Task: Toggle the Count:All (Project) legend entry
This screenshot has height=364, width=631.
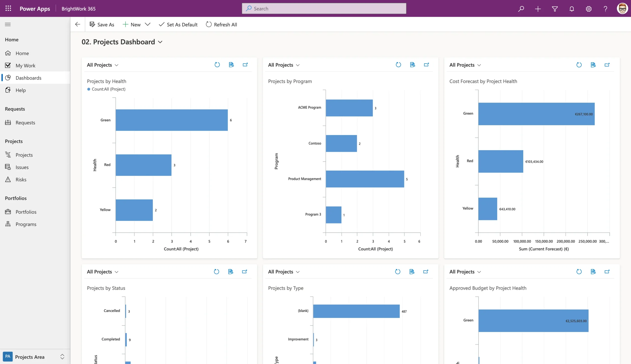Action: click(106, 89)
